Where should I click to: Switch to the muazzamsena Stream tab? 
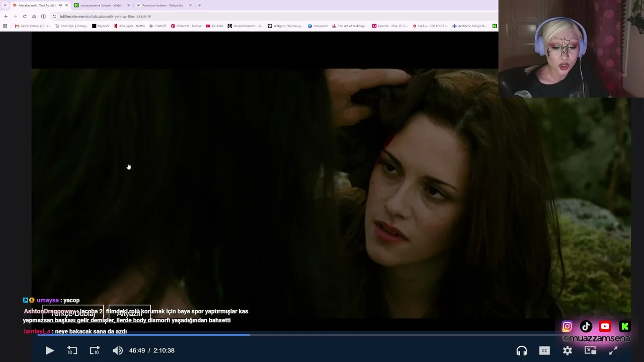(101, 5)
